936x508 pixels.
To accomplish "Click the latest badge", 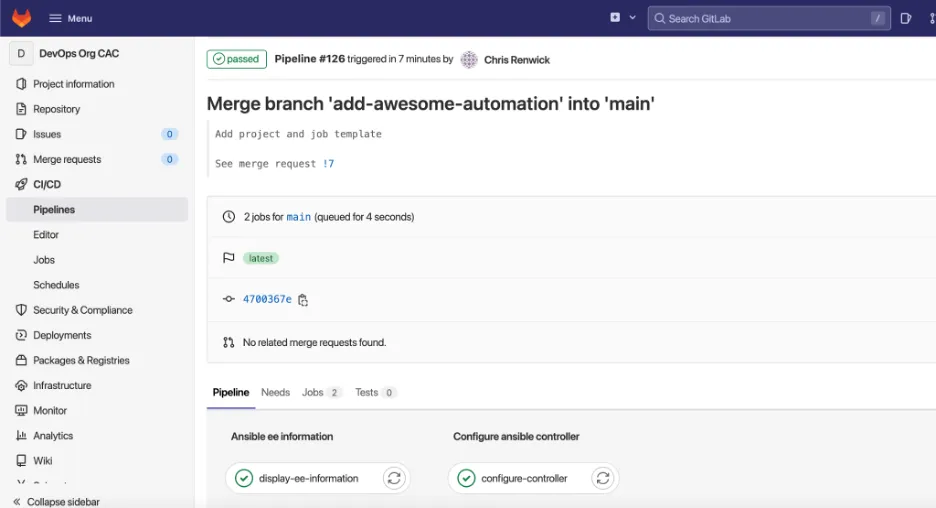I will 261,258.
